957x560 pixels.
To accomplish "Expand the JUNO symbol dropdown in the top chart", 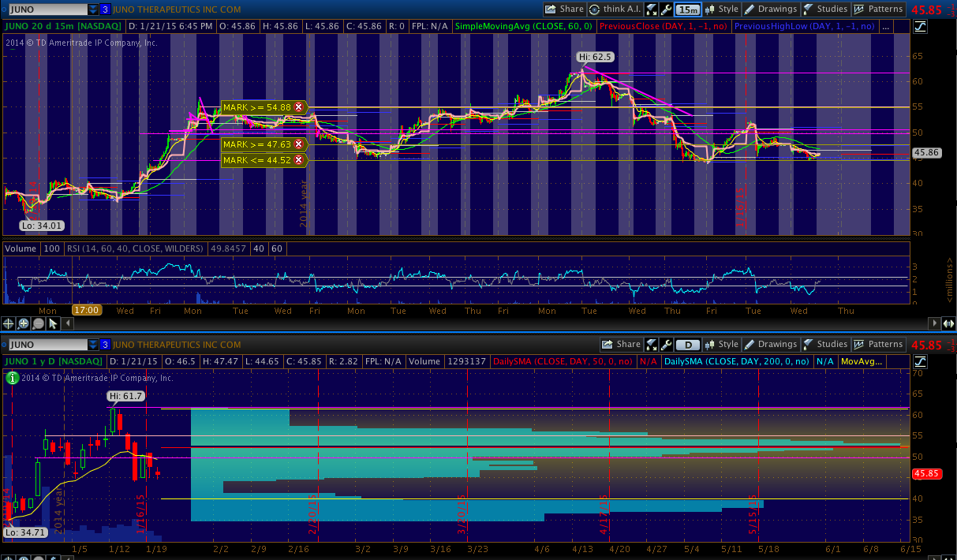I will click(x=93, y=9).
